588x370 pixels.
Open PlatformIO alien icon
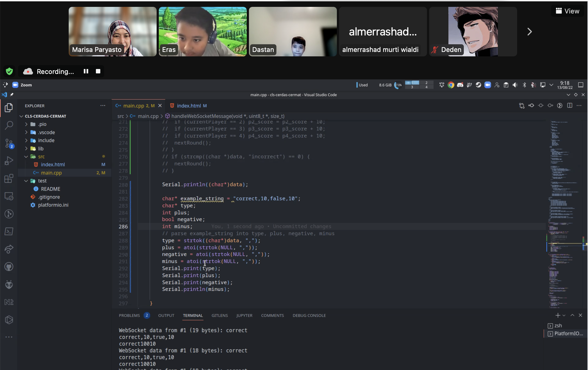click(9, 285)
